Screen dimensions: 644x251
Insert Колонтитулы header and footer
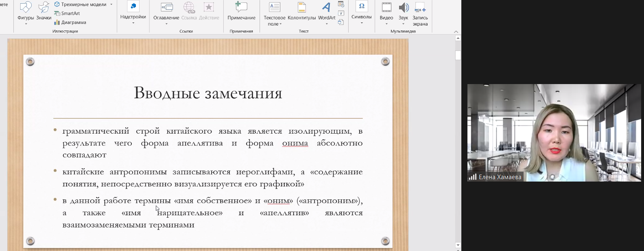301,11
